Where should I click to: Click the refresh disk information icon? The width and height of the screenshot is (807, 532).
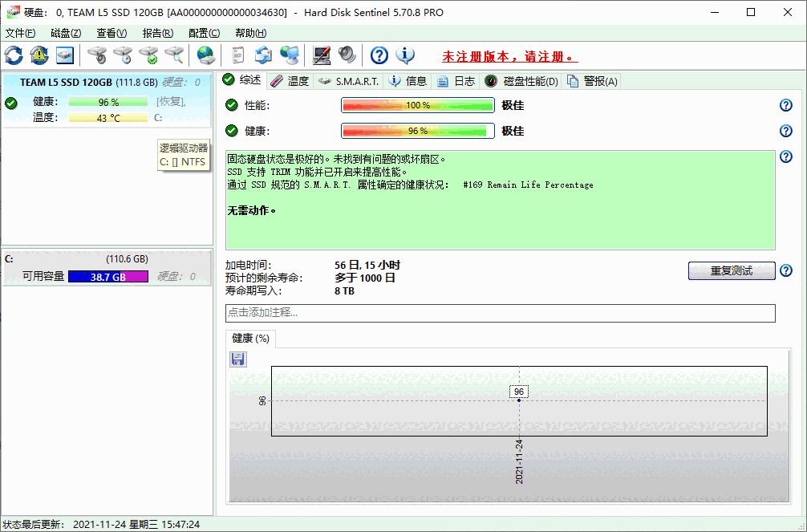tap(14, 55)
